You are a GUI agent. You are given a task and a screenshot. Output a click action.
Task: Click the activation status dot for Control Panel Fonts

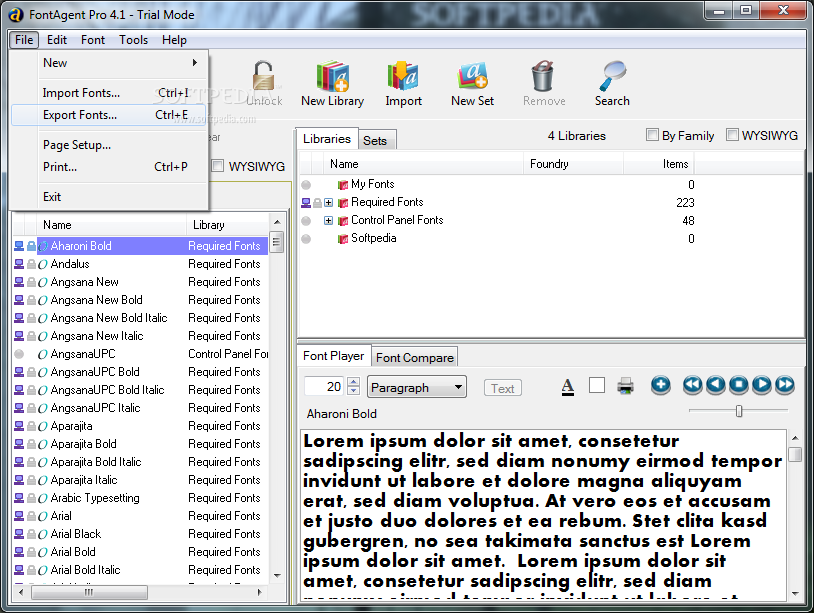click(306, 221)
